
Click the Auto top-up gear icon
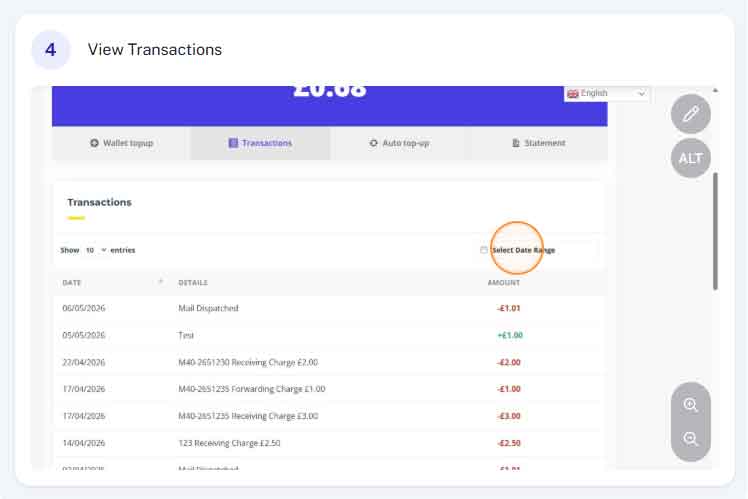[x=374, y=143]
